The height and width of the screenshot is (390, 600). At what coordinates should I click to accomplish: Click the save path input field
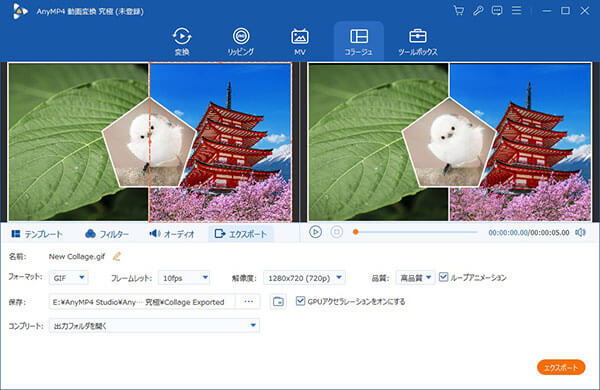point(142,302)
